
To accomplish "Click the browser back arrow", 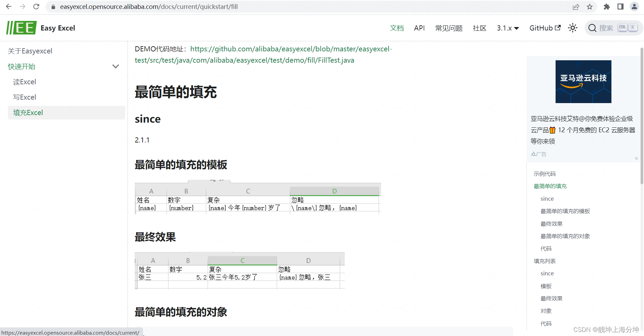I will pos(9,7).
